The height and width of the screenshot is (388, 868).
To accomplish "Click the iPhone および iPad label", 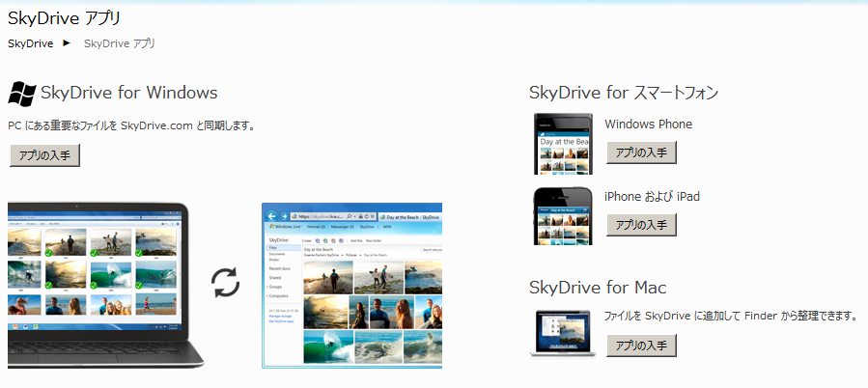I will 652,196.
